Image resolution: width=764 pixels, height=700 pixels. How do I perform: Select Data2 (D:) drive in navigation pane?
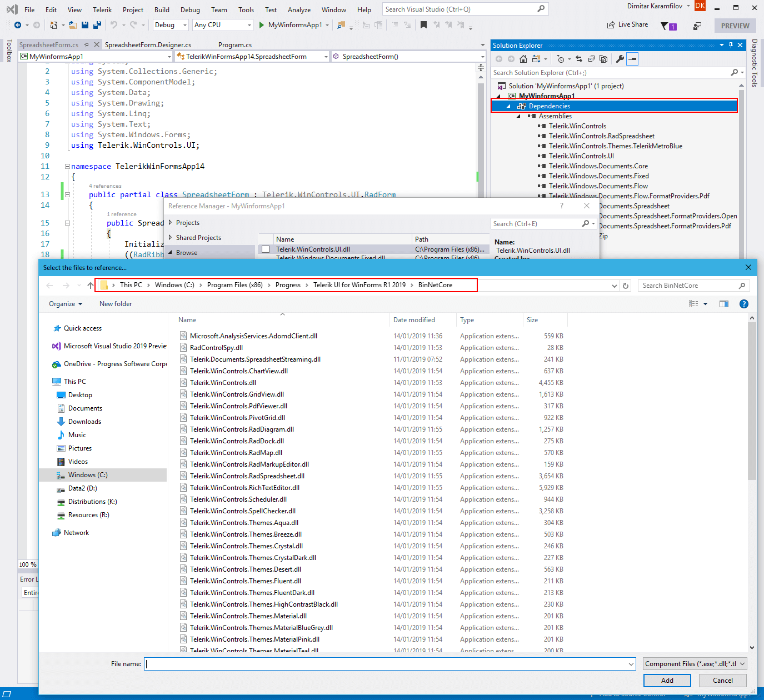tap(82, 488)
